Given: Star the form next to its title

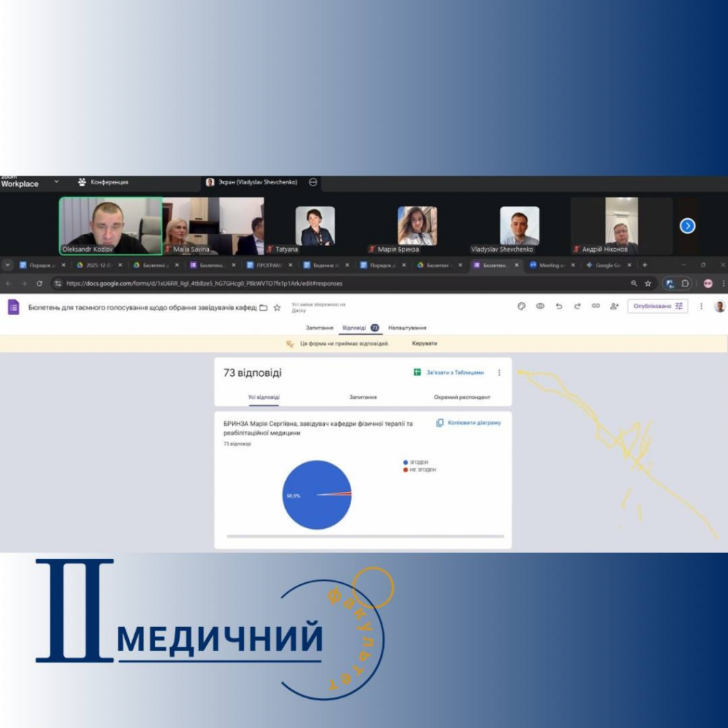Looking at the screenshot, I should click(277, 308).
